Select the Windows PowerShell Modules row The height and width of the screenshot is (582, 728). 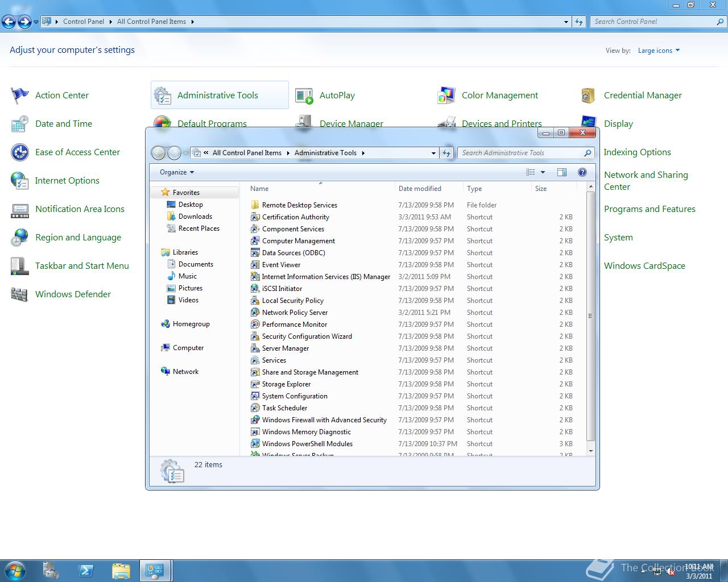(x=413, y=444)
